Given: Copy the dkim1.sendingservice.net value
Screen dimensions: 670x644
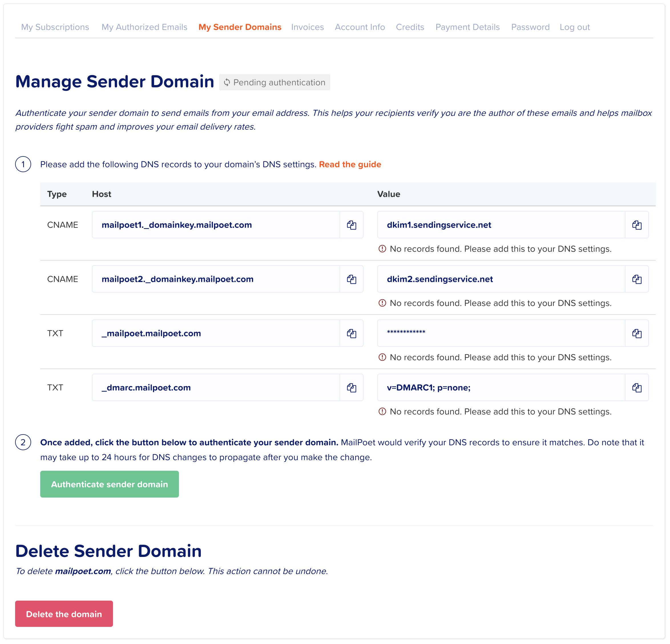Looking at the screenshot, I should pos(637,225).
